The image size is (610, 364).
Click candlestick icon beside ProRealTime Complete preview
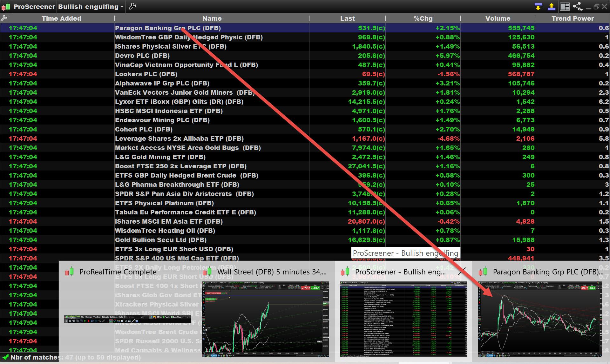[x=70, y=272]
